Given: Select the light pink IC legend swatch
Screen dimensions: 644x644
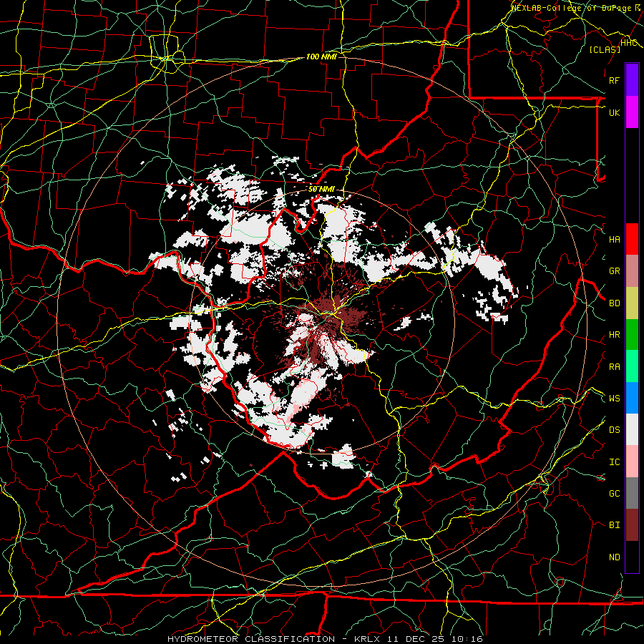Looking at the screenshot, I should pyautogui.click(x=632, y=462).
